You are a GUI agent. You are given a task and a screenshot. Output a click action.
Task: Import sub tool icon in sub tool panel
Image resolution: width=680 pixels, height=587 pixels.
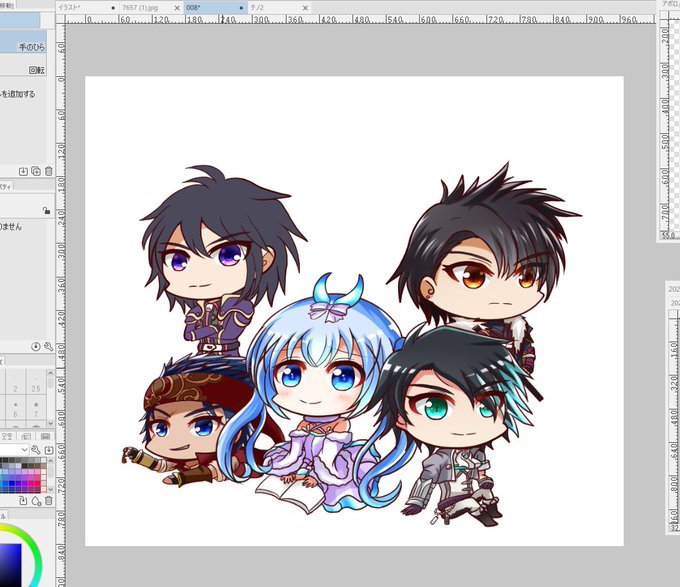click(23, 171)
